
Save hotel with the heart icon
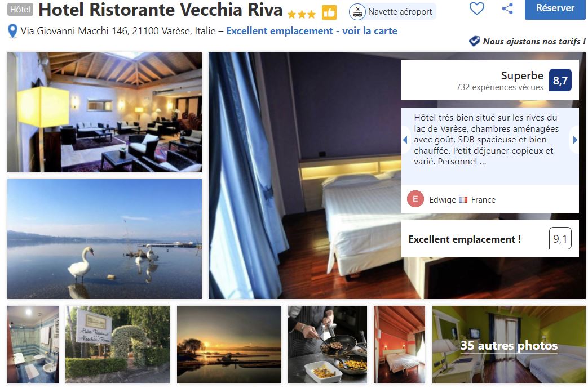(x=476, y=8)
